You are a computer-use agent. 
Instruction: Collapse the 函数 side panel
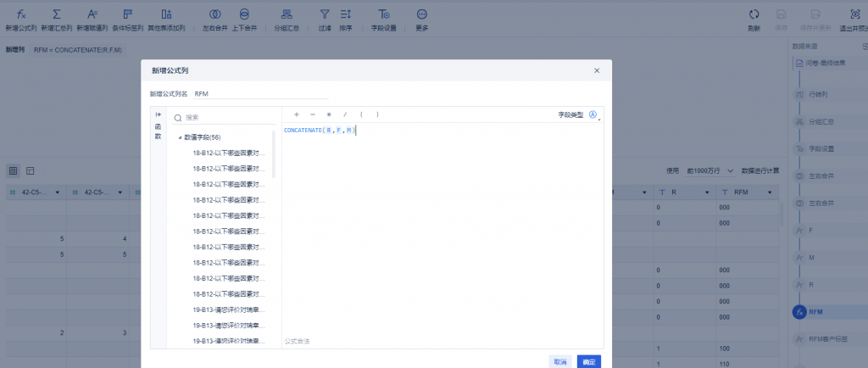[x=159, y=114]
